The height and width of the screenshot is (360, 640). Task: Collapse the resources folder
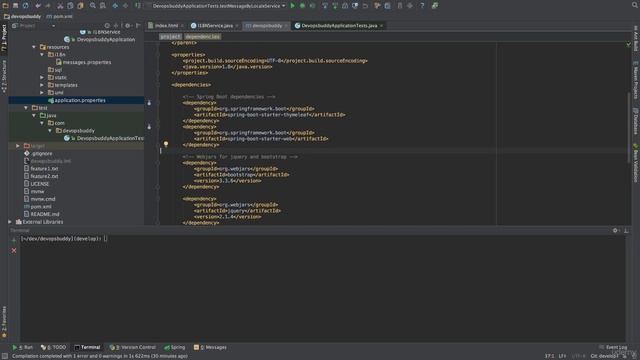[x=34, y=47]
